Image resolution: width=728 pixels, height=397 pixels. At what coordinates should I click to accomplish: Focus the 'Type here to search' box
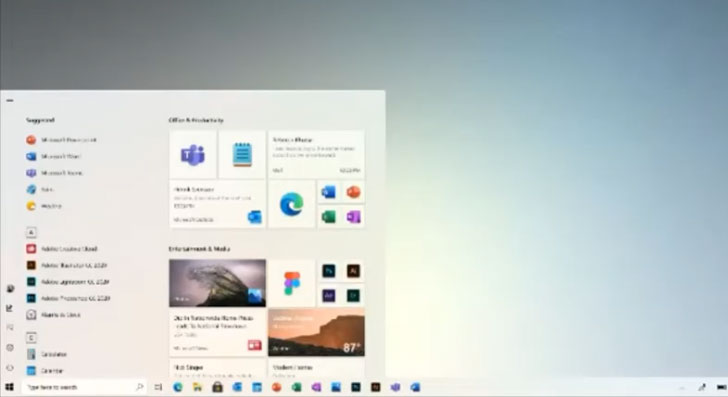(84, 387)
